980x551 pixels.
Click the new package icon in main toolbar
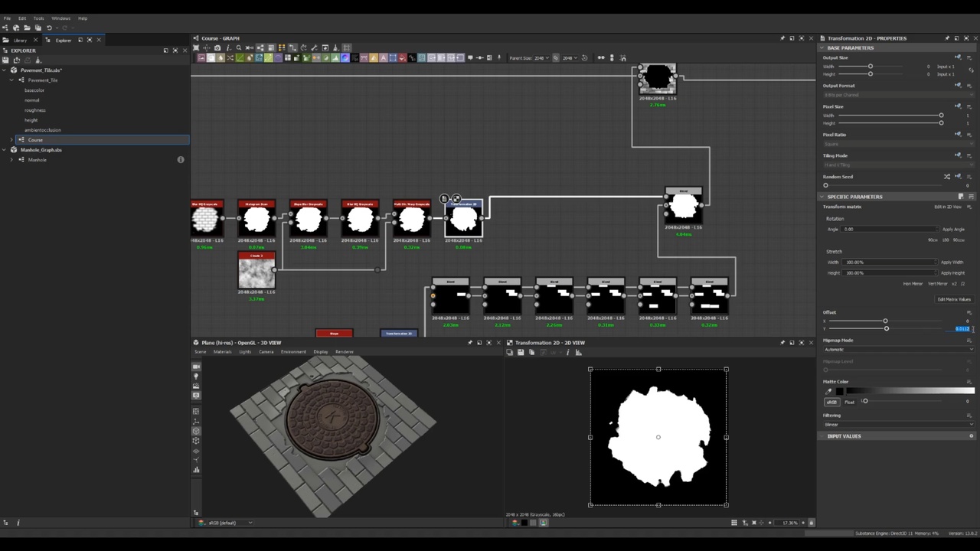[16, 28]
